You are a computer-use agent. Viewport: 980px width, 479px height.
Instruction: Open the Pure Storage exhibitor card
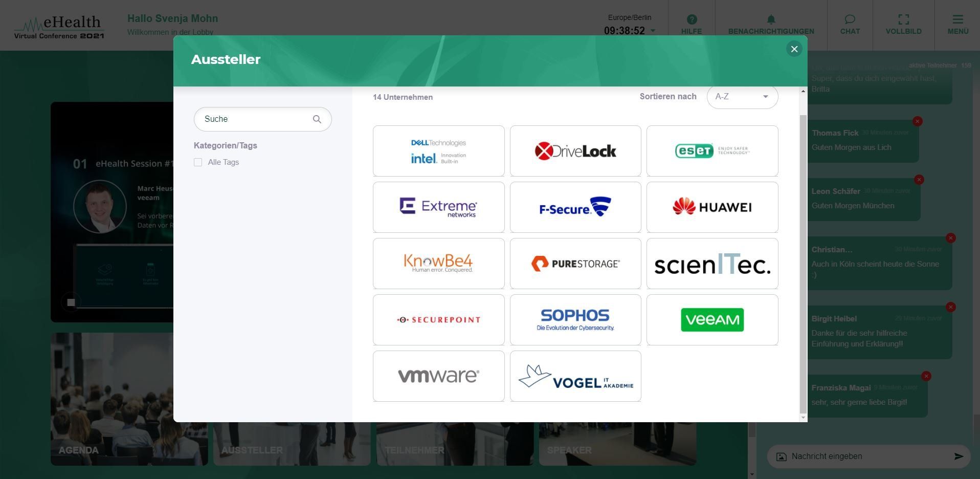click(x=575, y=264)
